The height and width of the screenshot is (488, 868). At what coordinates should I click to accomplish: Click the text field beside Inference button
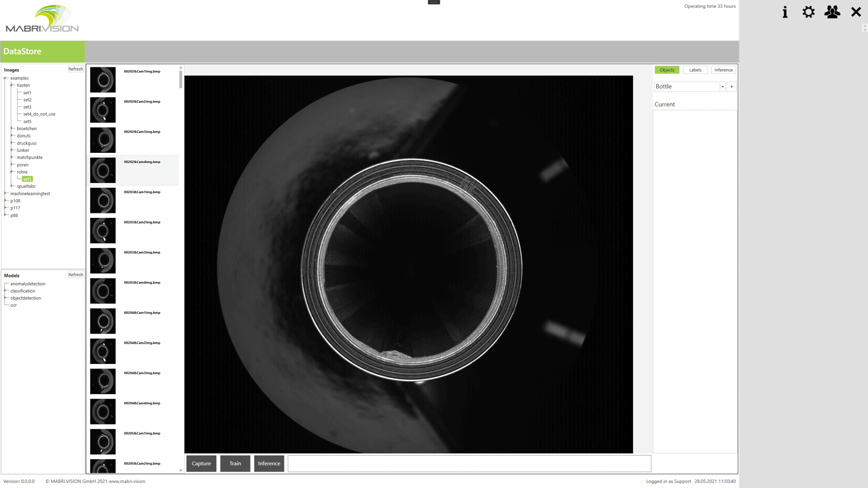(469, 464)
